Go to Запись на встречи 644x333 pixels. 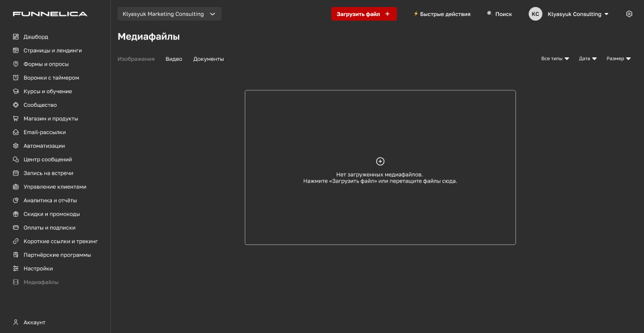pos(48,173)
